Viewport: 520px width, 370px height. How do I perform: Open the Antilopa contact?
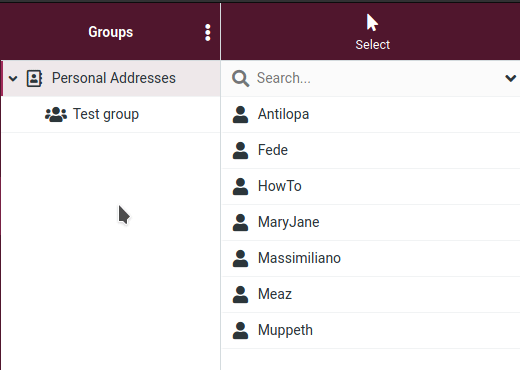point(371,114)
